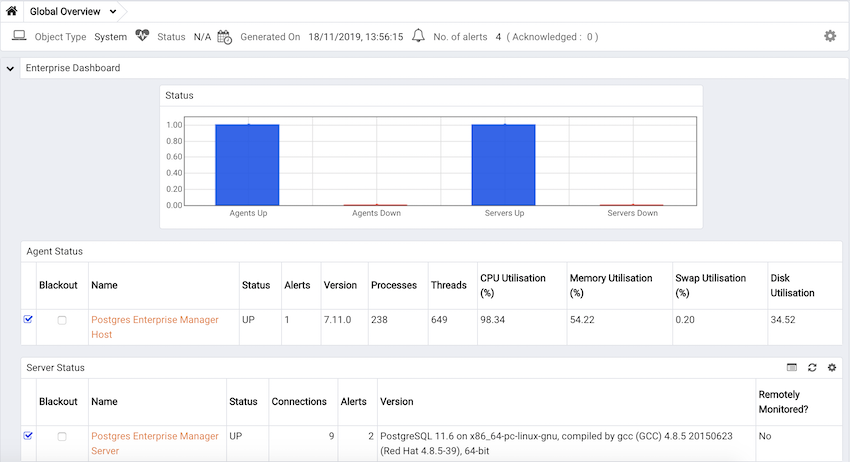Open dashboard settings gear at top right

pyautogui.click(x=830, y=36)
